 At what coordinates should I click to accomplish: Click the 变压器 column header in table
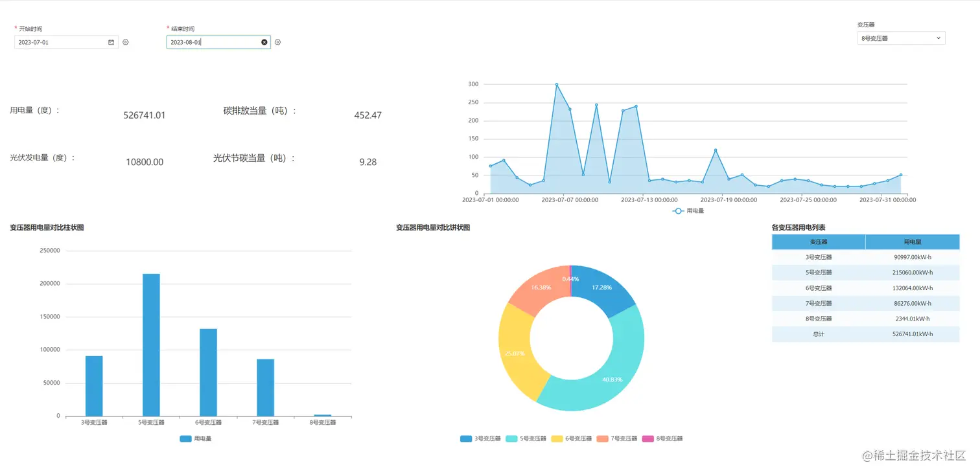pyautogui.click(x=819, y=242)
